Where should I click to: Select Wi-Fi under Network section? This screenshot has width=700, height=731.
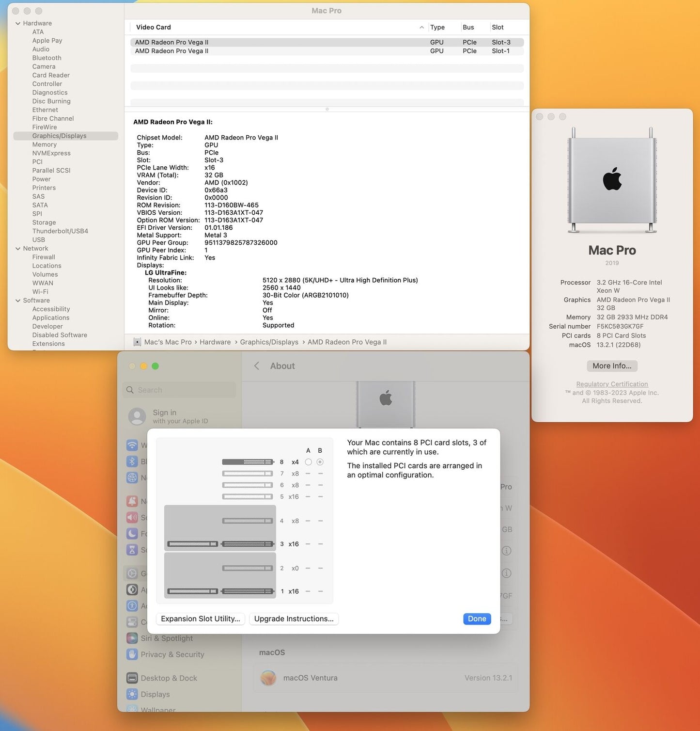[40, 292]
